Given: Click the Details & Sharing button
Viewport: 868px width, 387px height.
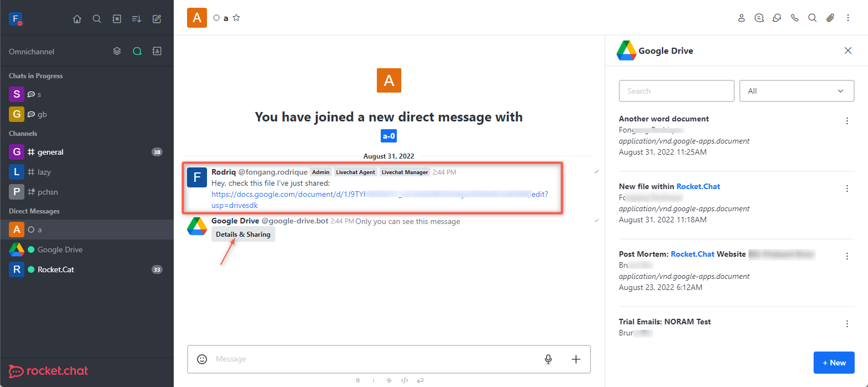Looking at the screenshot, I should point(243,235).
